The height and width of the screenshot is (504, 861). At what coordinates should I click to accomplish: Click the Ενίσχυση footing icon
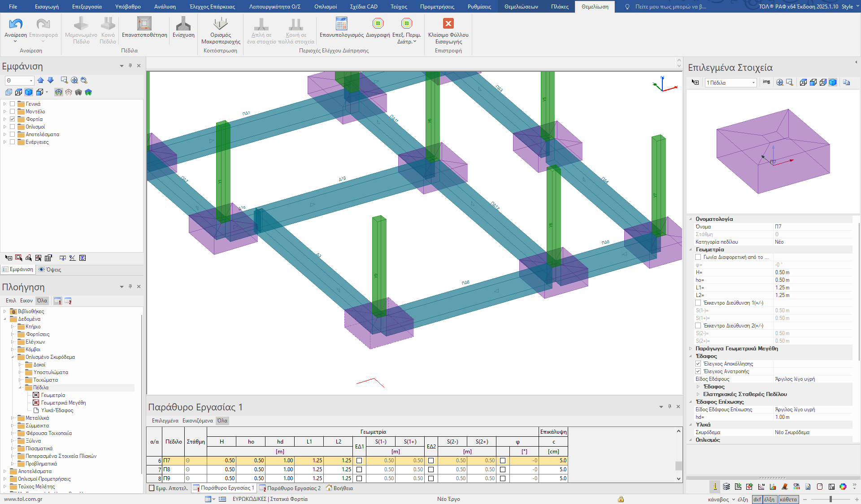tap(183, 24)
